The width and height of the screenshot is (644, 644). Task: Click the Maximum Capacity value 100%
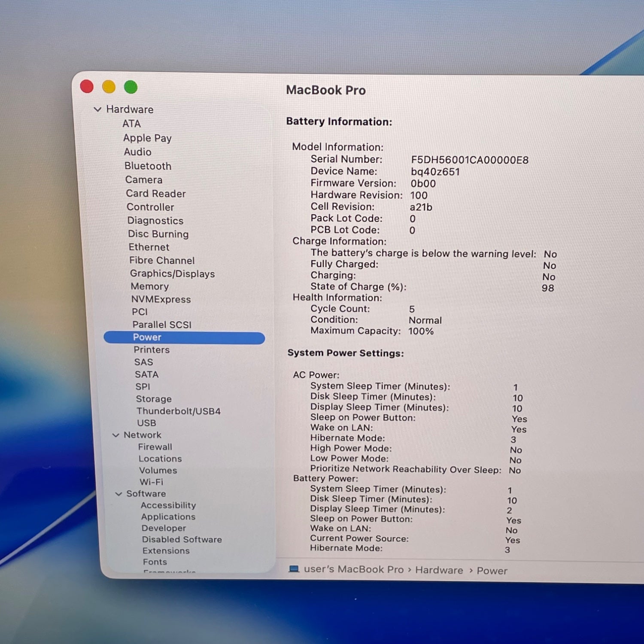pyautogui.click(x=421, y=331)
